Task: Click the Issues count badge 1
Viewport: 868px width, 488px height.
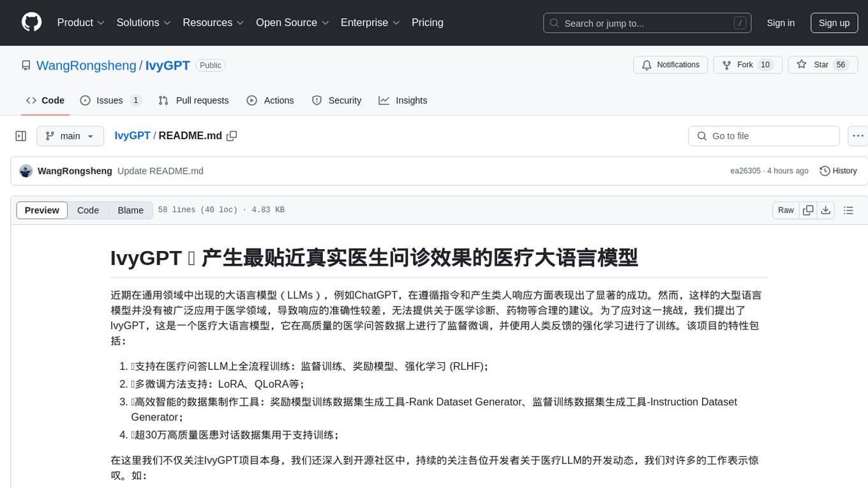Action: [135, 100]
